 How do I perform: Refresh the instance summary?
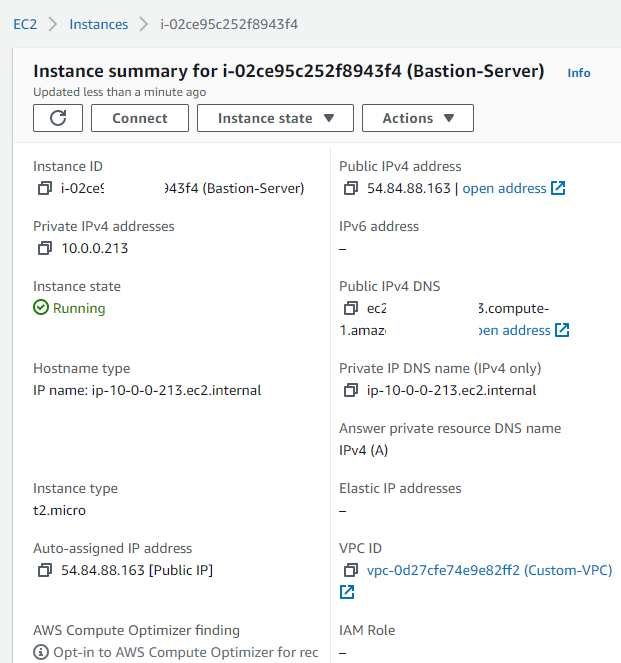pos(58,118)
